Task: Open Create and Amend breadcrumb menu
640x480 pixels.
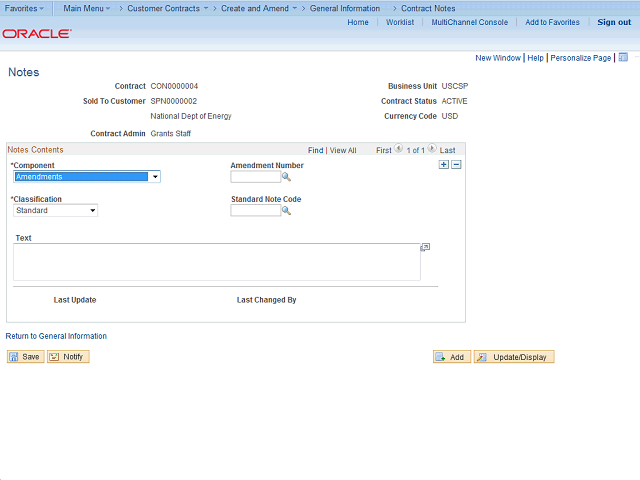Action: point(259,8)
